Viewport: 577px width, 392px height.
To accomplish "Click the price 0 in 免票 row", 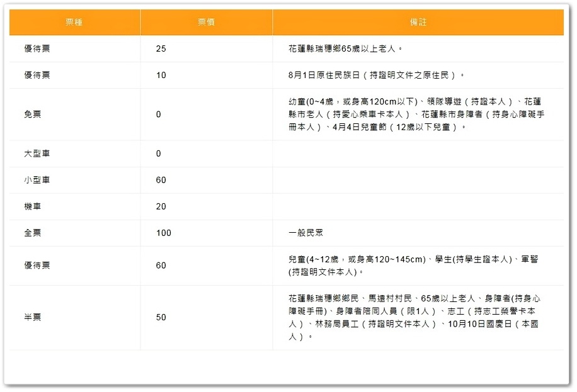I will 158,115.
